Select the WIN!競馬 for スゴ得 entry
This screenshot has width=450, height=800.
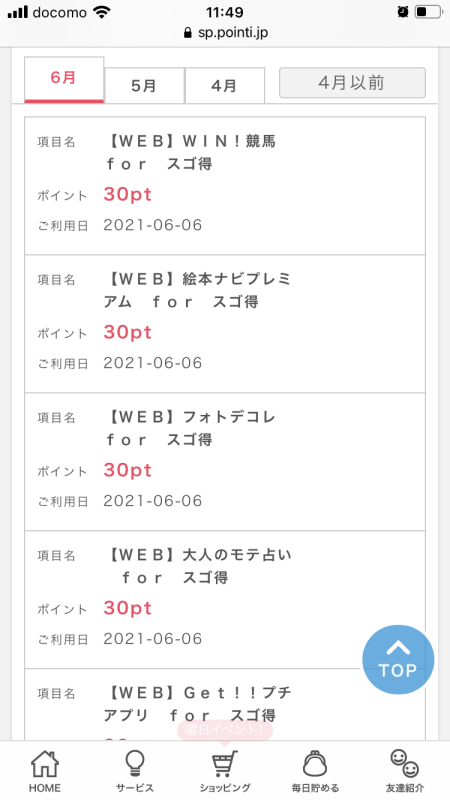click(x=224, y=186)
